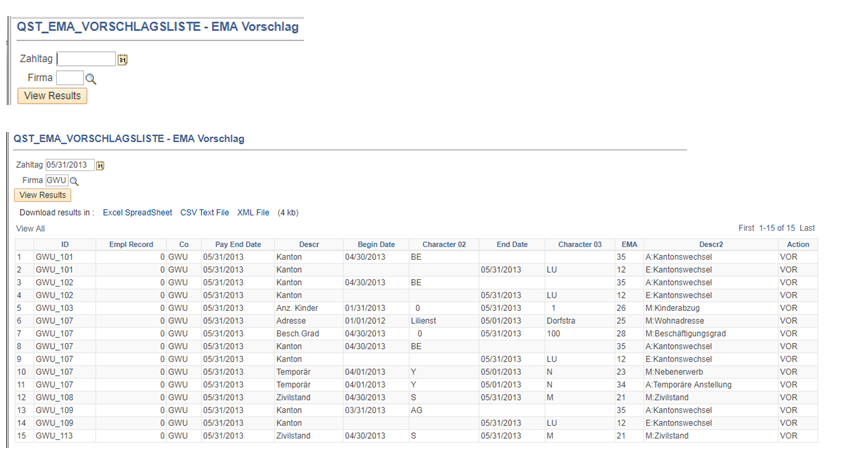
Task: Sort by Descr2 column header
Action: pos(711,244)
